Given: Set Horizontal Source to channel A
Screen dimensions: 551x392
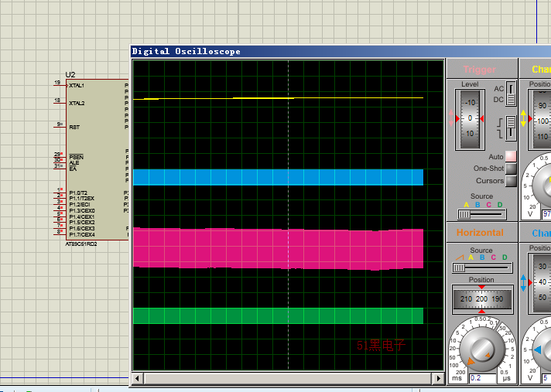Looking at the screenshot, I should click(471, 257).
